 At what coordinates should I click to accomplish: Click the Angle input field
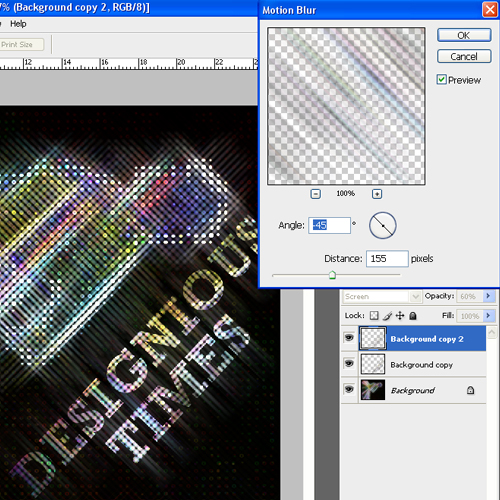pyautogui.click(x=329, y=225)
